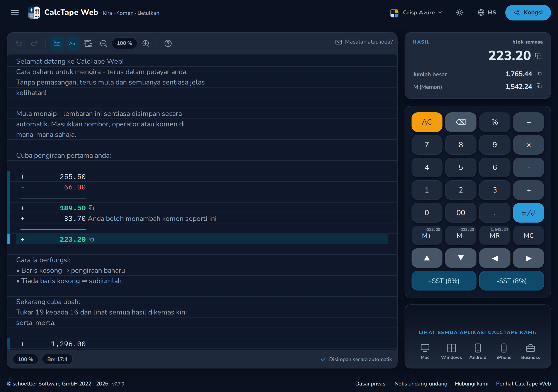Viewport: 558px width, 392px height.
Task: Expand the Crisp Azure theme dropdown
Action: [x=416, y=12]
